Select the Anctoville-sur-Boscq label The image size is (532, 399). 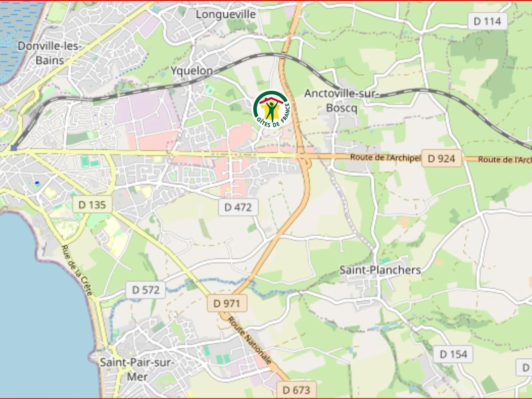[x=342, y=101]
